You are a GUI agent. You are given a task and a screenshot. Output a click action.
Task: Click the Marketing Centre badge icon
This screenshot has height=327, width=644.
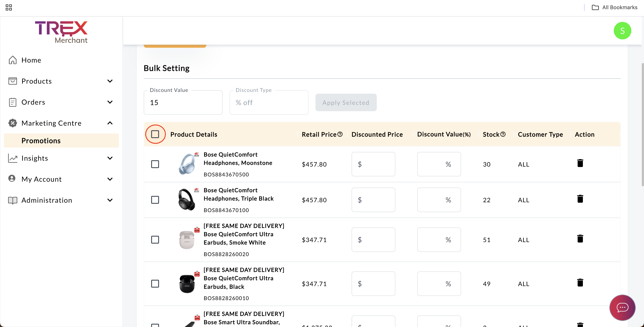tap(12, 123)
